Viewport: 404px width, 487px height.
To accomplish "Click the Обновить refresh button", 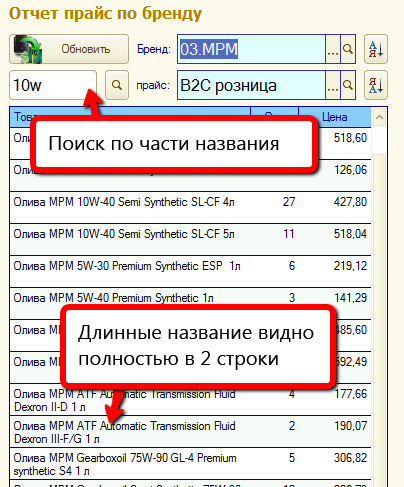I will pyautogui.click(x=69, y=49).
